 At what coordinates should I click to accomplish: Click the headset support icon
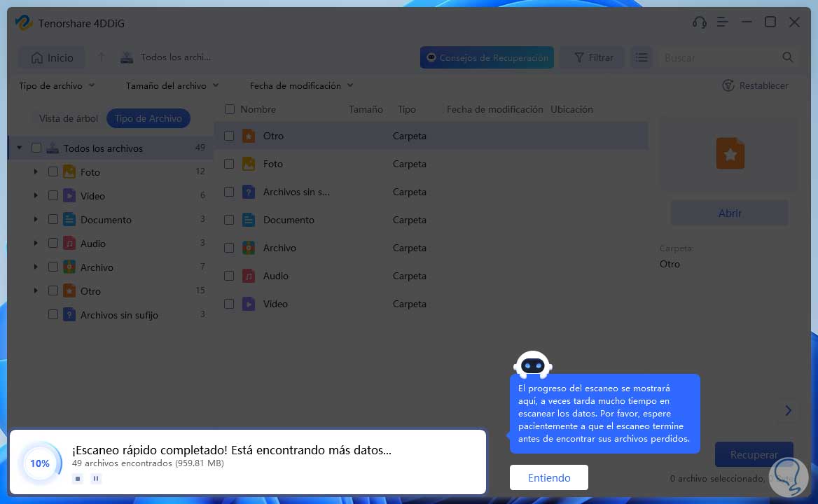[x=699, y=22]
